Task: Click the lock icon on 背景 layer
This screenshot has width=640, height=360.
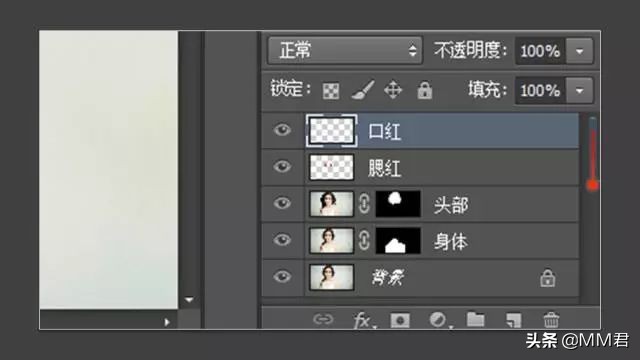Action: [547, 278]
